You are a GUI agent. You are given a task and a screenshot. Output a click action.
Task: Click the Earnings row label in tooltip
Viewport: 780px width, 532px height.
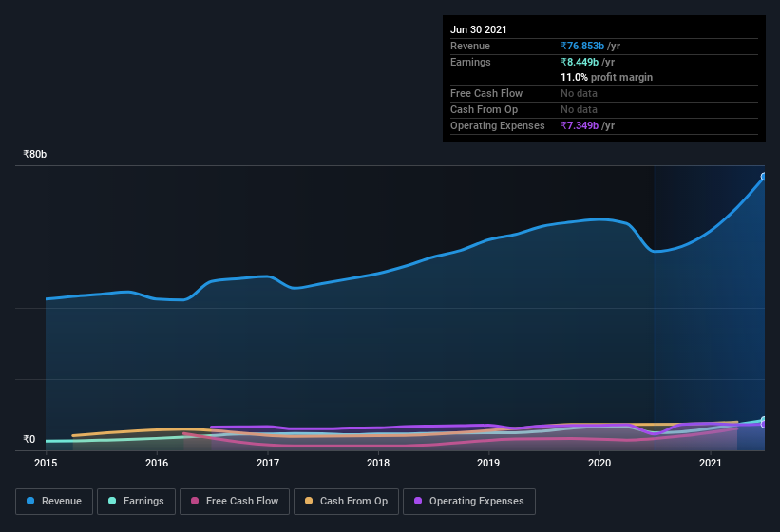coord(470,62)
